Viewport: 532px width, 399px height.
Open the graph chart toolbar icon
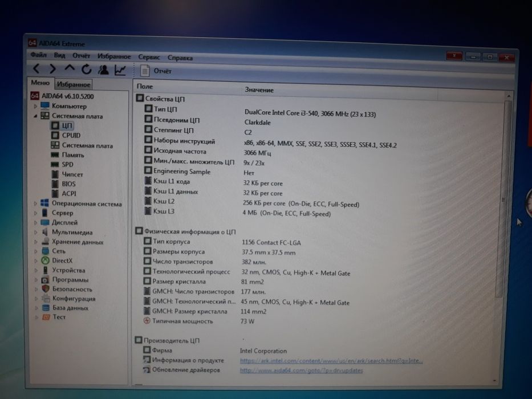120,70
